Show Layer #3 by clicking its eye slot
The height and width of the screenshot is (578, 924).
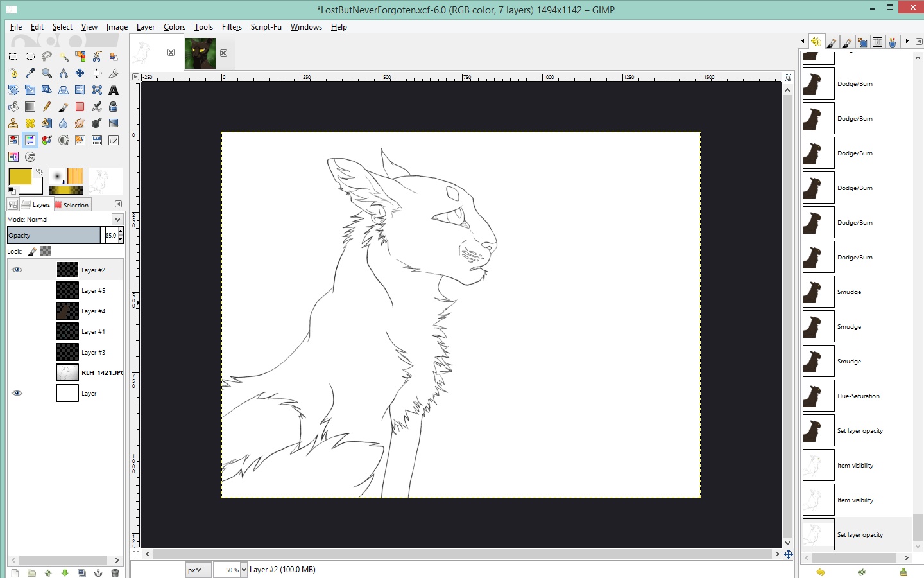[17, 352]
